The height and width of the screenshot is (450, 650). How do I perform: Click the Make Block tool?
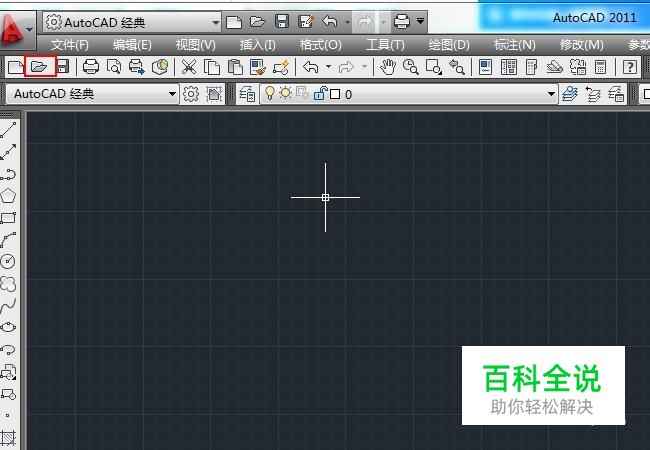8,394
